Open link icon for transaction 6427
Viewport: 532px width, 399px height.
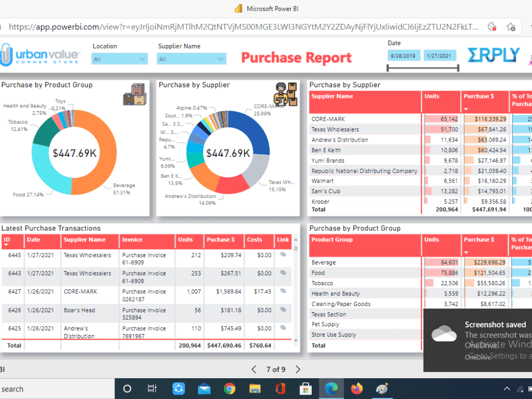click(283, 291)
